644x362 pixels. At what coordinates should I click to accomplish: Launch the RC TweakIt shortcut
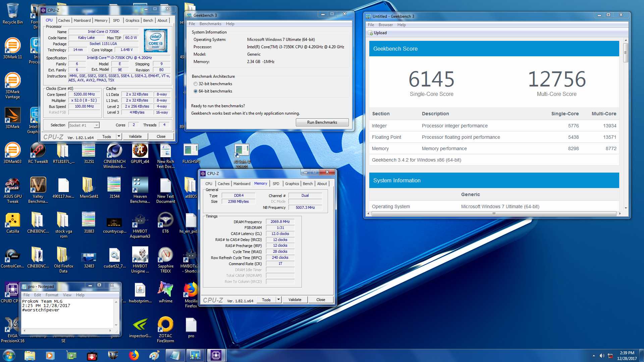click(x=38, y=154)
